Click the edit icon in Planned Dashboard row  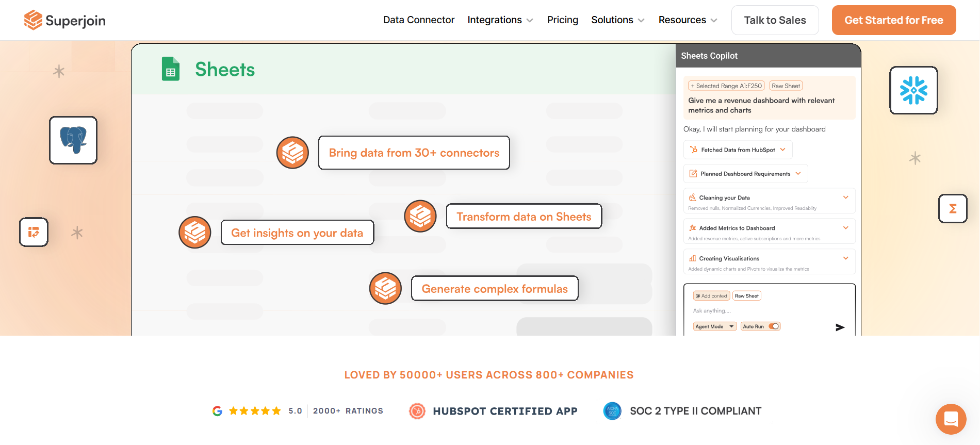point(693,174)
